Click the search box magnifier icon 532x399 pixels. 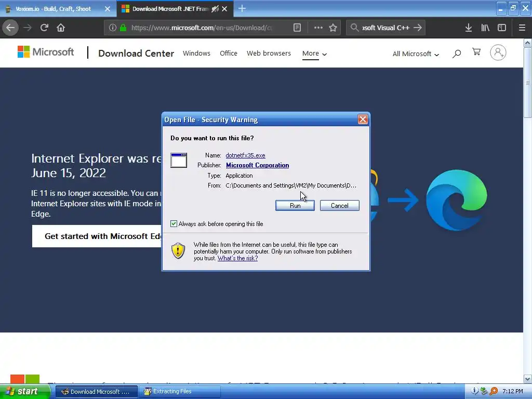[354, 28]
